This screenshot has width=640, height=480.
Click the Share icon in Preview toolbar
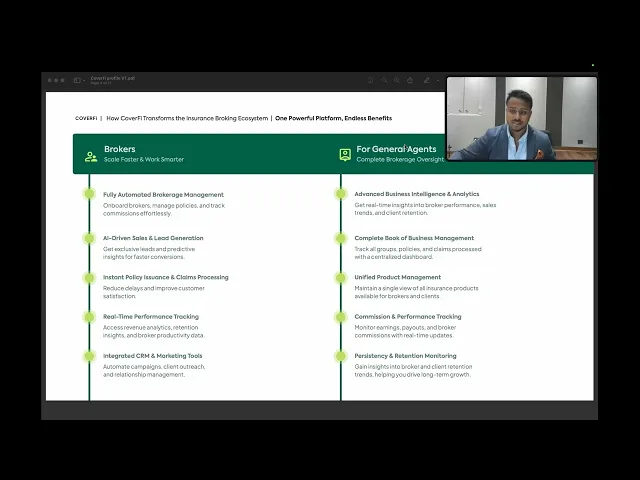(410, 80)
